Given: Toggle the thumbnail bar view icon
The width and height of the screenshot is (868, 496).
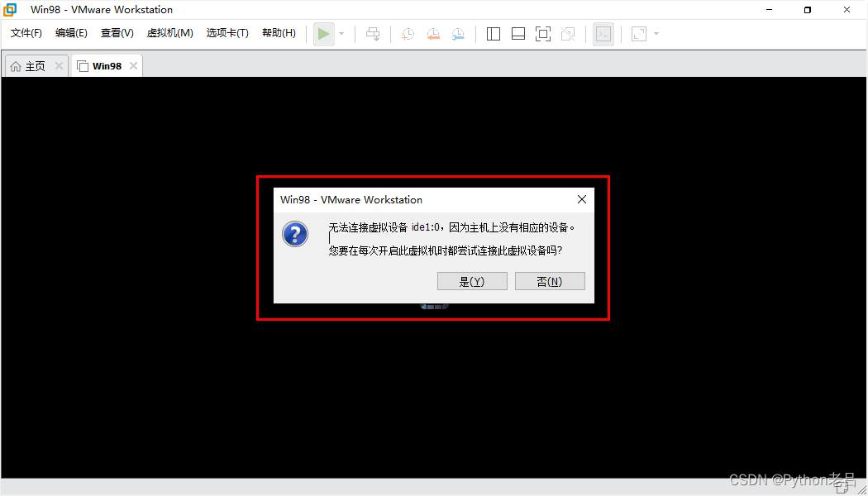Looking at the screenshot, I should pyautogui.click(x=518, y=35).
